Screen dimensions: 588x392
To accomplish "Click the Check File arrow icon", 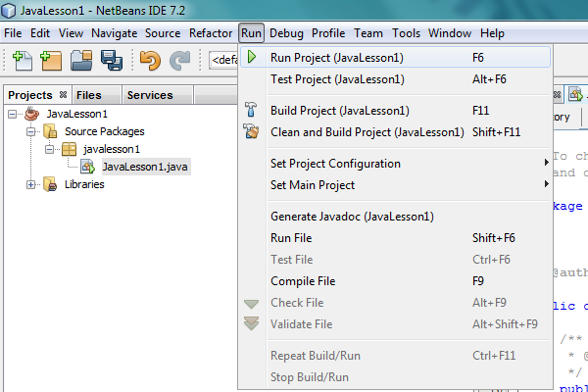I will tap(251, 304).
